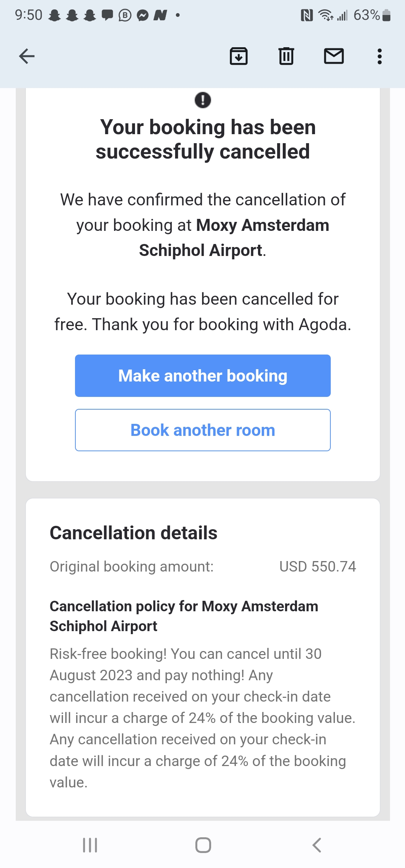This screenshot has height=868, width=405.
Task: Open the three-dot overflow menu
Action: tap(379, 57)
